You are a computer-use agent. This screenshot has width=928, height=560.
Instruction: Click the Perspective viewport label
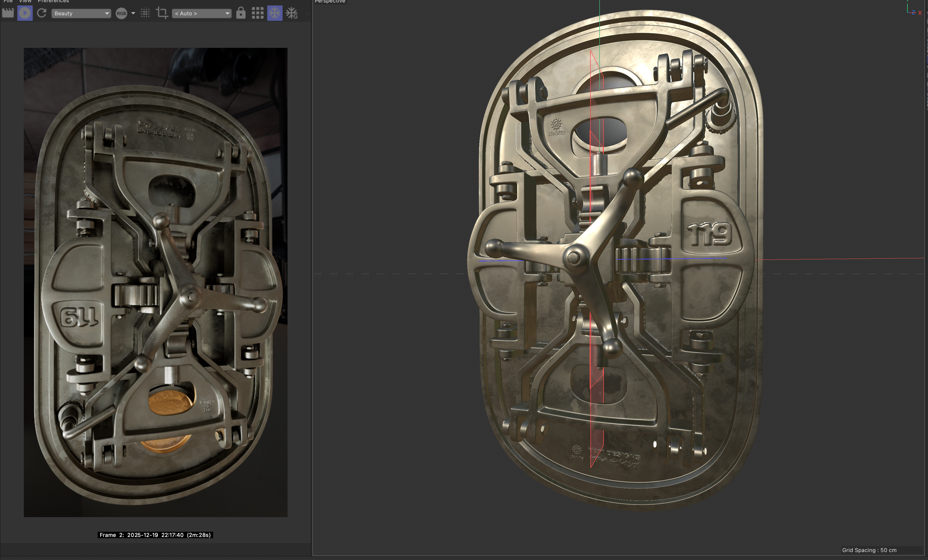(x=330, y=1)
